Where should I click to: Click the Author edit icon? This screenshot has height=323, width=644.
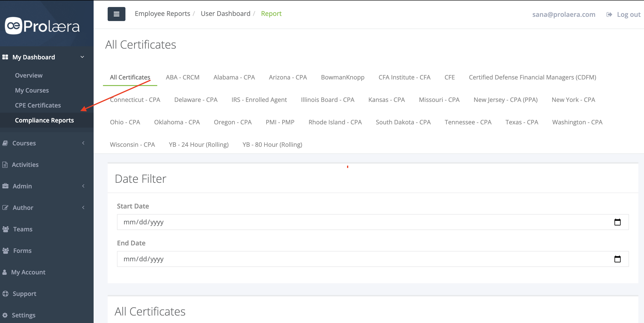coord(5,208)
